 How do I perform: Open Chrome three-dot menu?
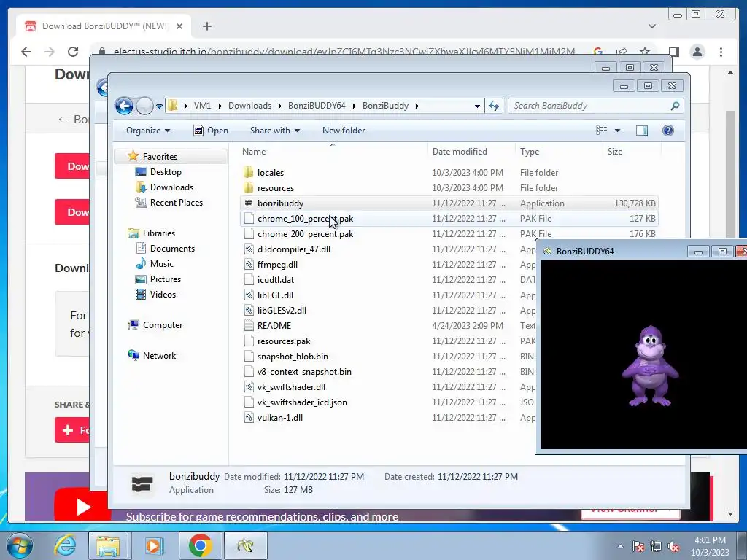click(x=721, y=52)
